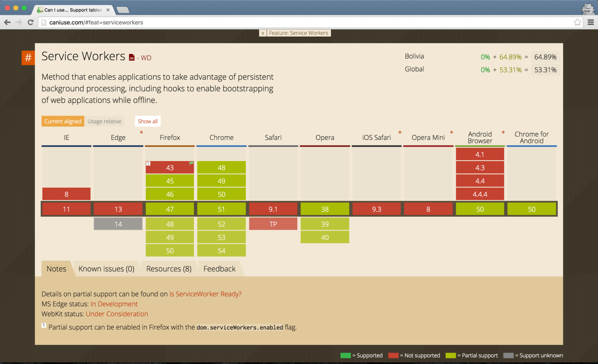Screen dimensions: 598x364
Task: Select the IE 8 version cell
Action: pos(66,194)
